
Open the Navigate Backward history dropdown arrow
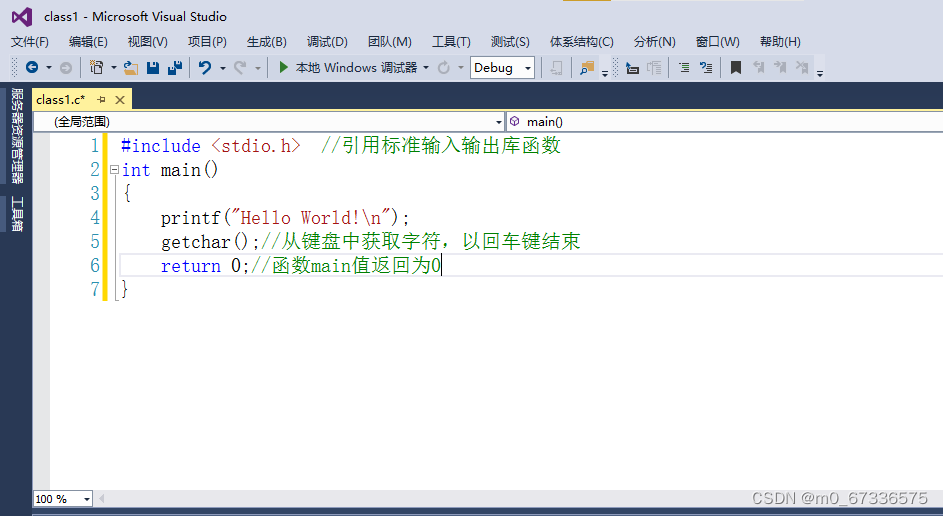coord(49,68)
